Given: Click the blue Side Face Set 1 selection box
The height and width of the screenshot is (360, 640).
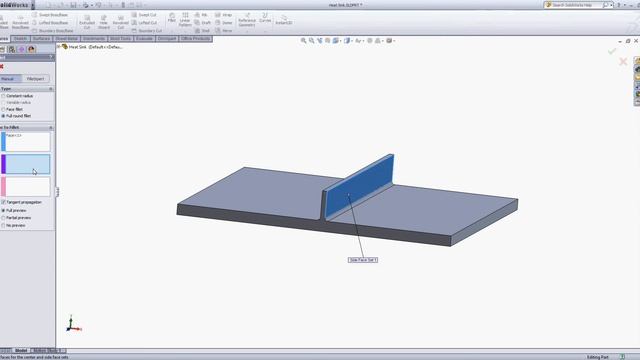Looking at the screenshot, I should pos(26,141).
